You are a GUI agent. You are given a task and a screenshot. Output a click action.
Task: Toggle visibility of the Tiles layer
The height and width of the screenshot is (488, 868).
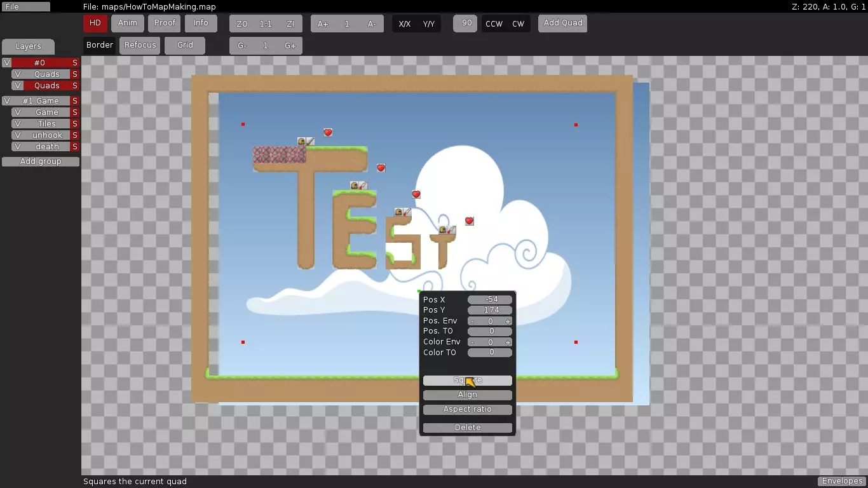coord(18,124)
